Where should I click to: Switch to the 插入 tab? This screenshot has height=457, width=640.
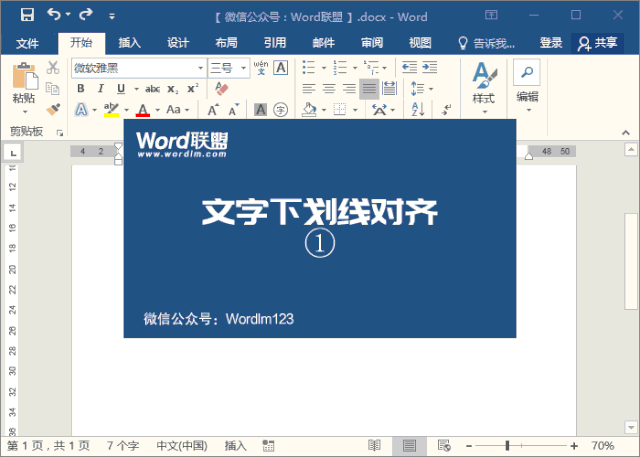(129, 42)
